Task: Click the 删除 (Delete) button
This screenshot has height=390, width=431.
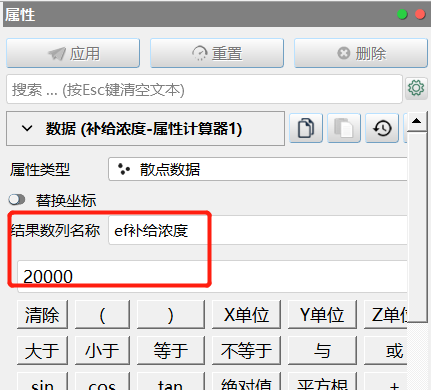Action: 361,53
